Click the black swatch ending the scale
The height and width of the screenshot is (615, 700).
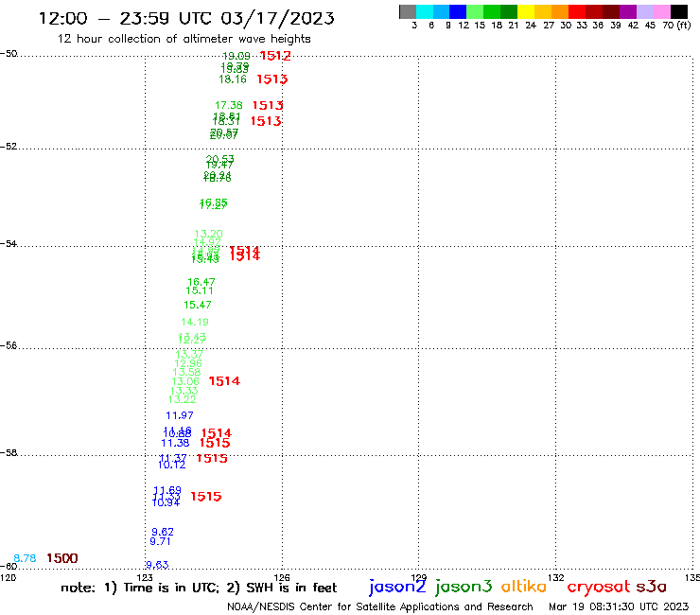click(x=679, y=12)
